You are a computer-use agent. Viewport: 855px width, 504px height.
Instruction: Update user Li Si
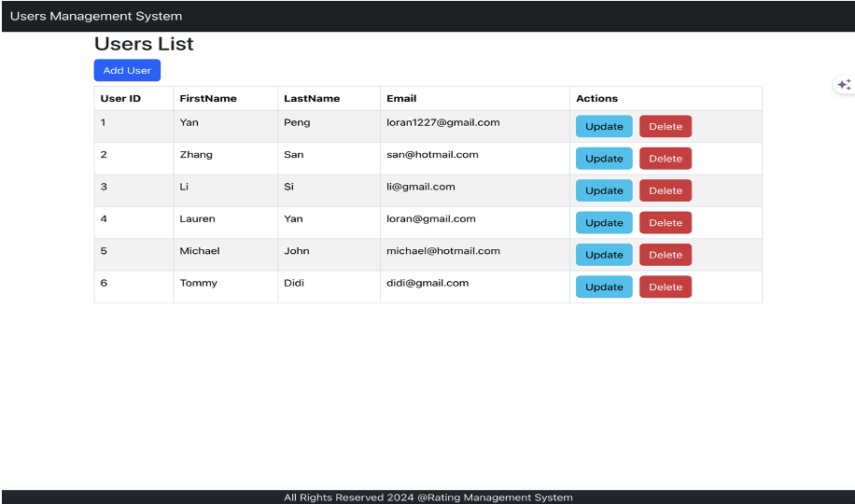click(x=604, y=190)
